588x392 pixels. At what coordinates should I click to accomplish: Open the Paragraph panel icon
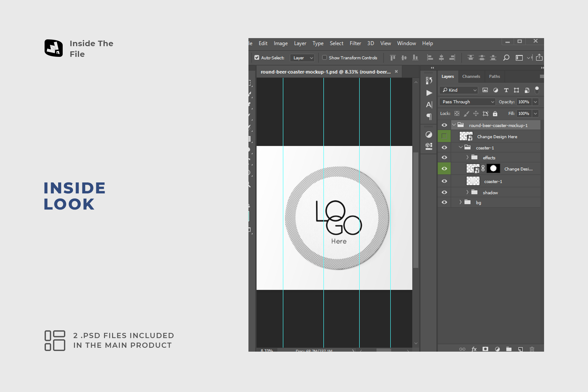click(x=429, y=117)
